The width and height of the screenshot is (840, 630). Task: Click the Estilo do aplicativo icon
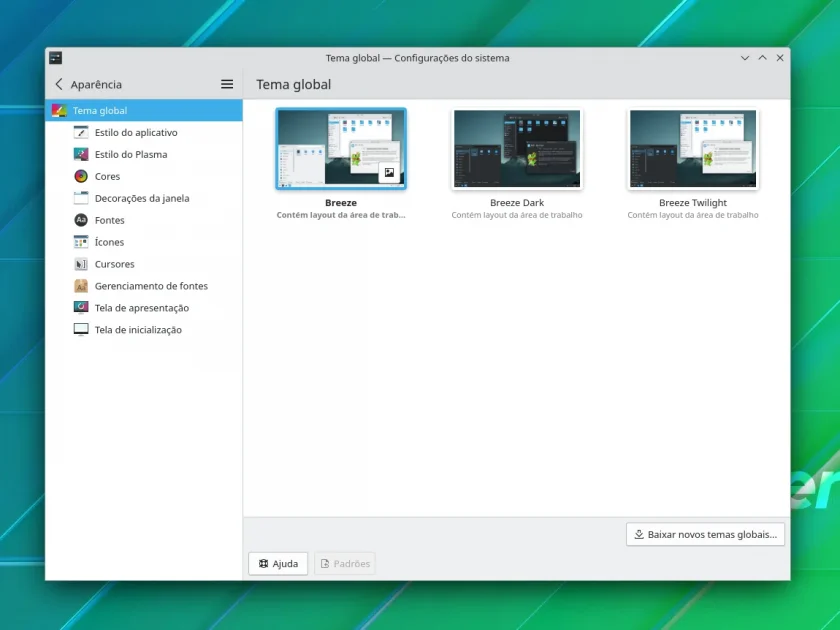[81, 132]
